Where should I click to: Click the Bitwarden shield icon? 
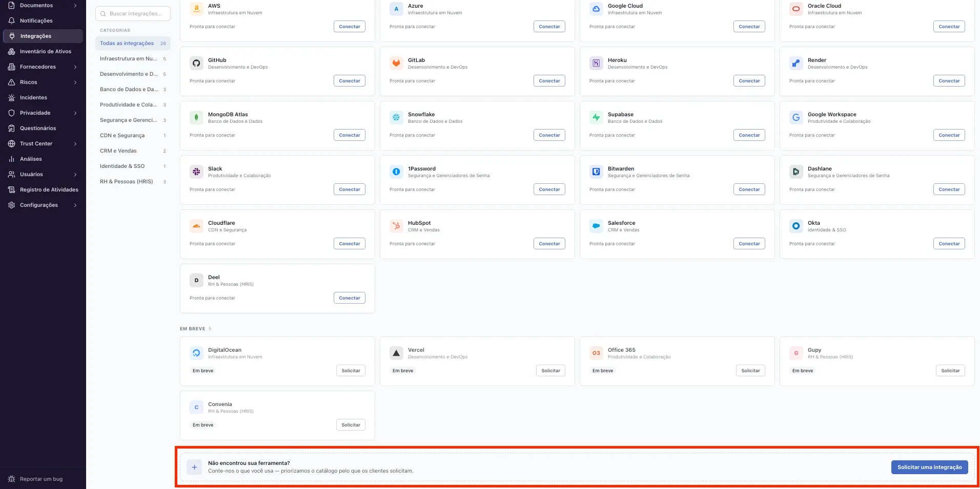pyautogui.click(x=596, y=172)
